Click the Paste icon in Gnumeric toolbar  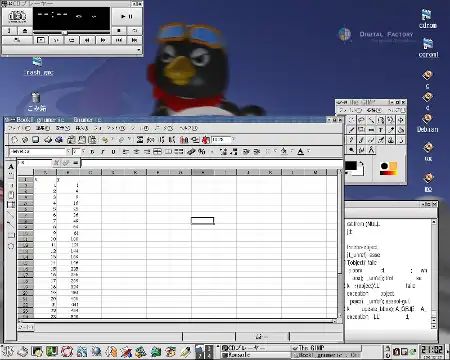point(92,140)
